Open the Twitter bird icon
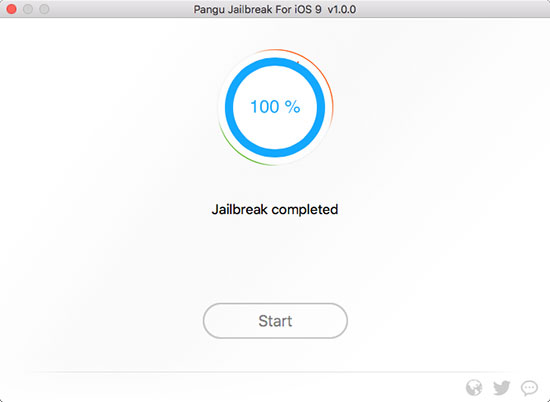This screenshot has height=402, width=550. (502, 388)
